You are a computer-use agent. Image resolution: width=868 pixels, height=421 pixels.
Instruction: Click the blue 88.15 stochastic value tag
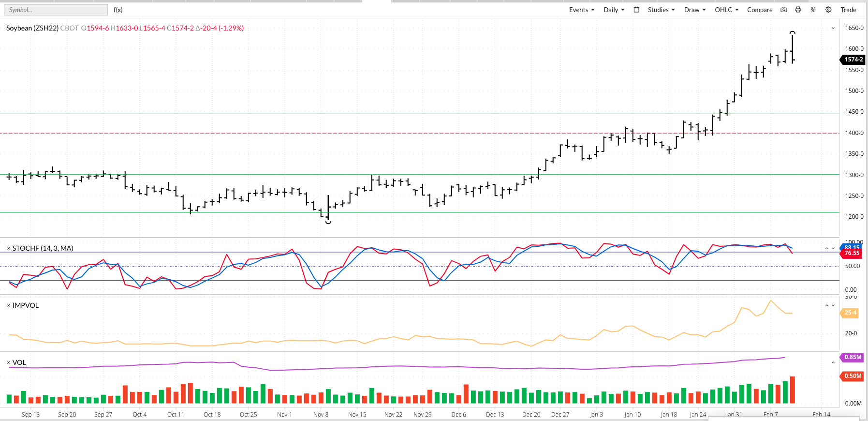[852, 247]
